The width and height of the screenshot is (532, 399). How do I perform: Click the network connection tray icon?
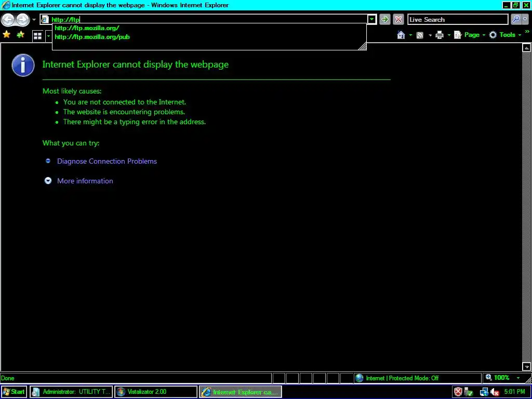click(x=484, y=392)
